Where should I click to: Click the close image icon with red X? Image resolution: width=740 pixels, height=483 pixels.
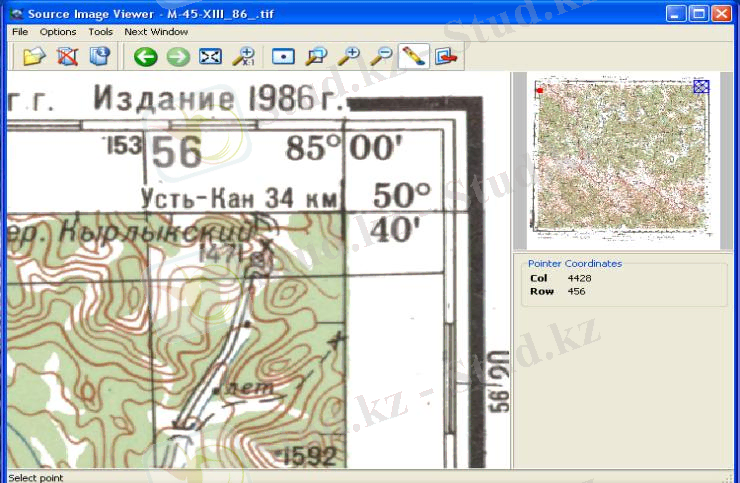pos(67,56)
